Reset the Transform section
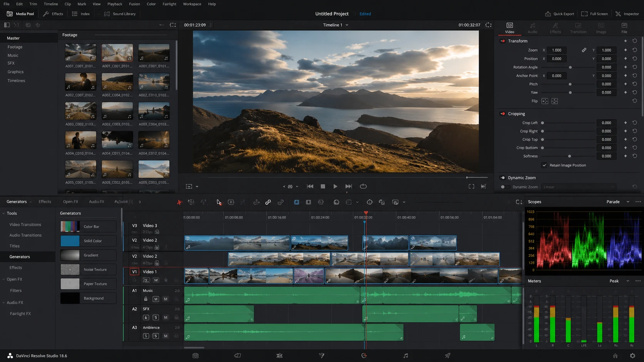 click(635, 41)
